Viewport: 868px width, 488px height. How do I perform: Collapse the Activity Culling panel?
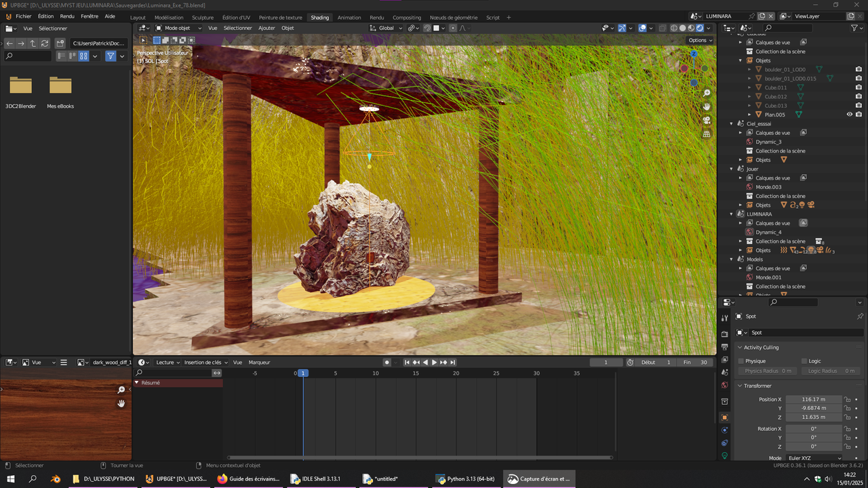740,348
